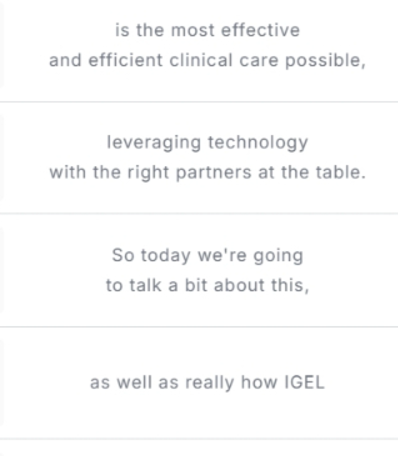This screenshot has height=456, width=398.
Task: Select the caption "as well as really how IGEL"
Action: [x=207, y=382]
